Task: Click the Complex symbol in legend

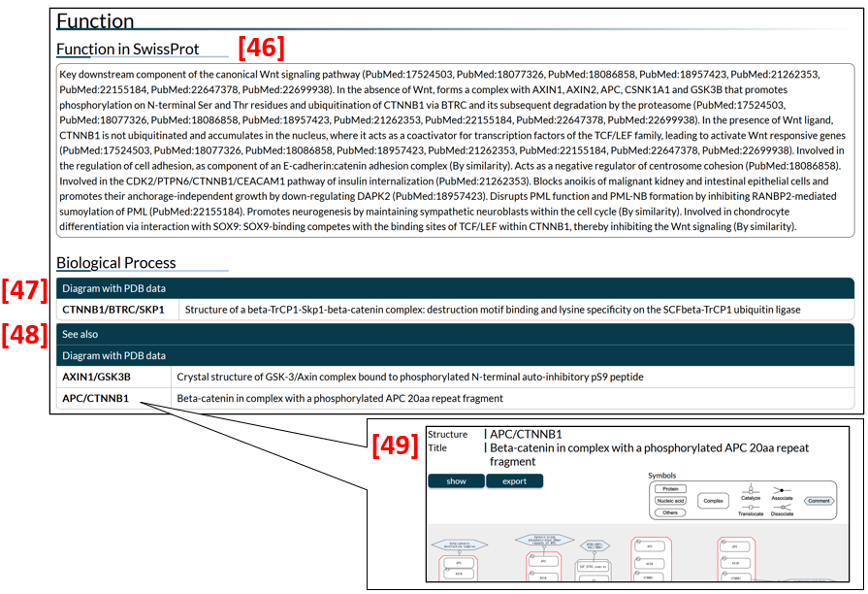Action: (x=715, y=501)
